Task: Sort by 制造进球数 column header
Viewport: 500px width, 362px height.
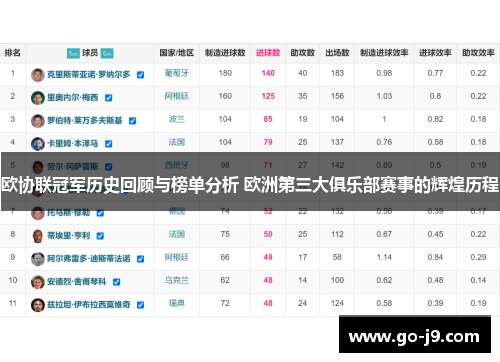Action: [x=225, y=53]
